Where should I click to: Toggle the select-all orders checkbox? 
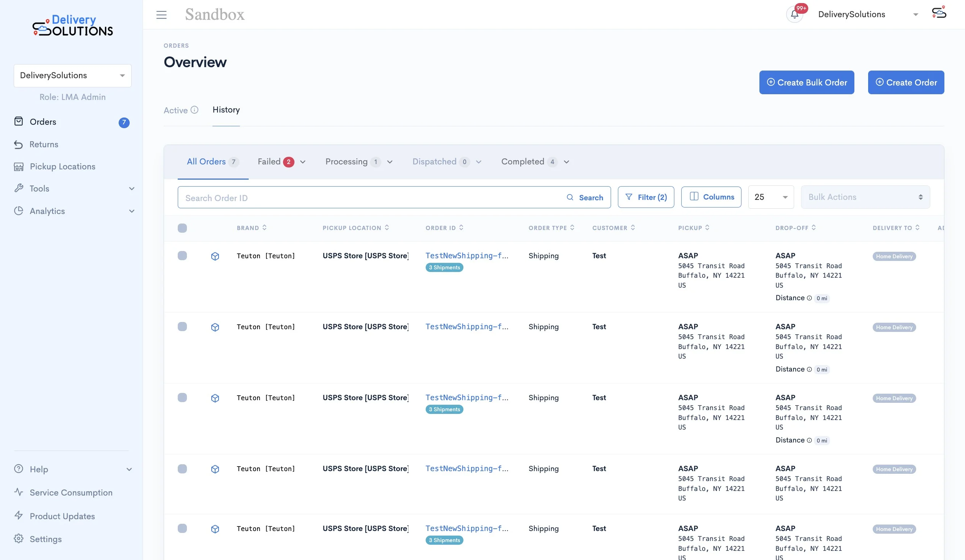(182, 228)
